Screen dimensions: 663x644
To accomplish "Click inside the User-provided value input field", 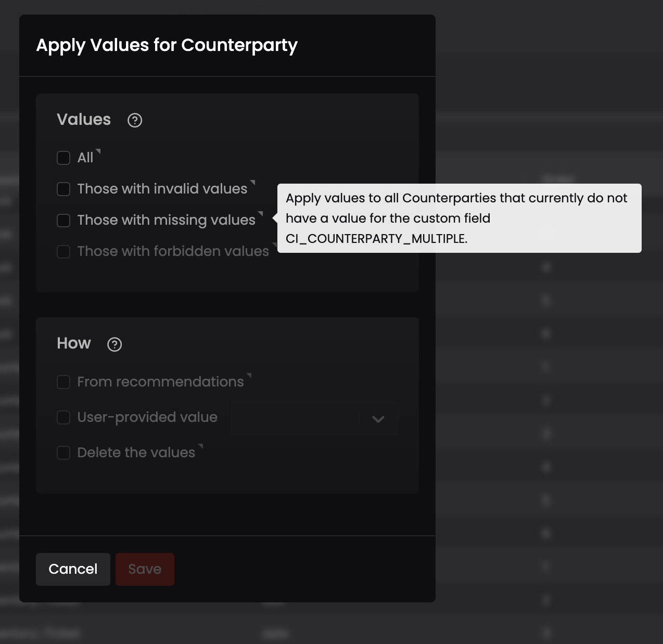I will (x=296, y=418).
